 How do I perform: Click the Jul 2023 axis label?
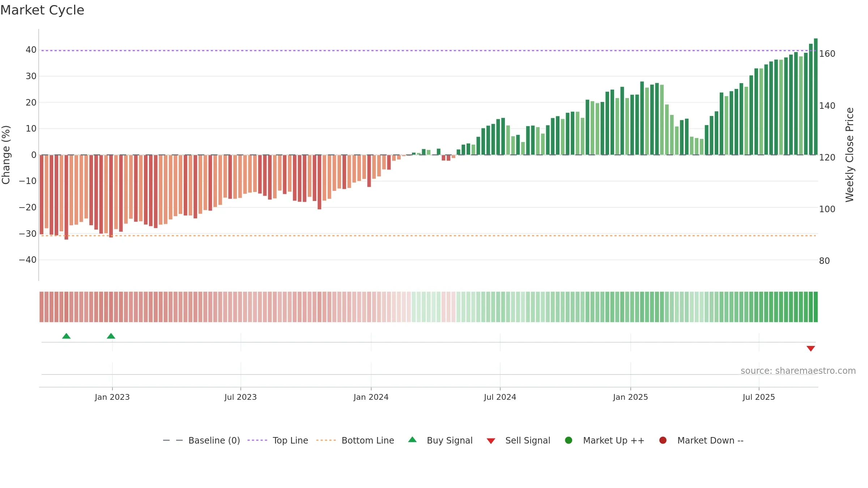[x=241, y=397]
